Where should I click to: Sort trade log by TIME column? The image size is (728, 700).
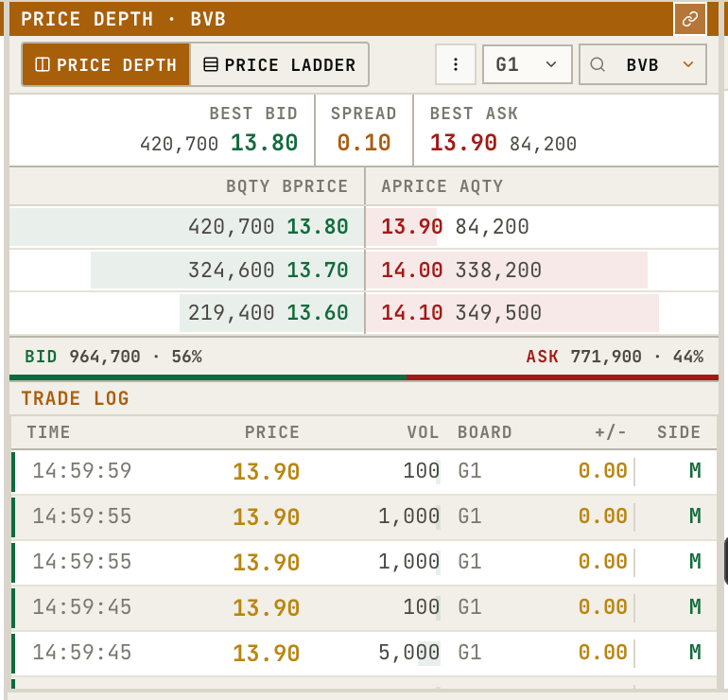48,432
